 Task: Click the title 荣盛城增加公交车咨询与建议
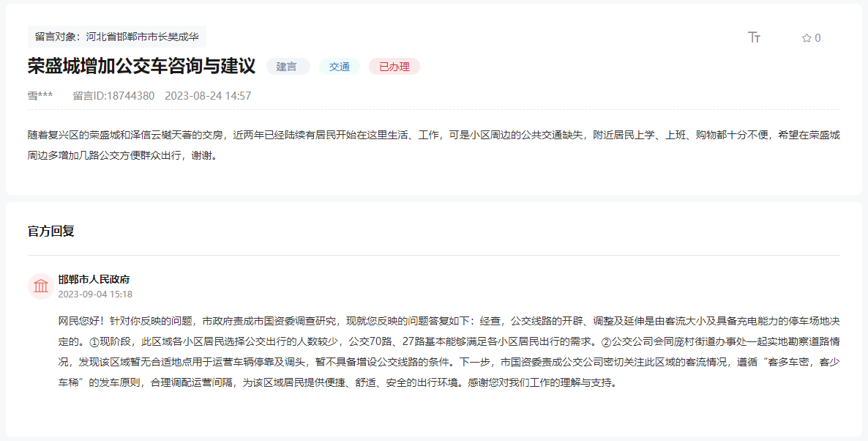142,66
